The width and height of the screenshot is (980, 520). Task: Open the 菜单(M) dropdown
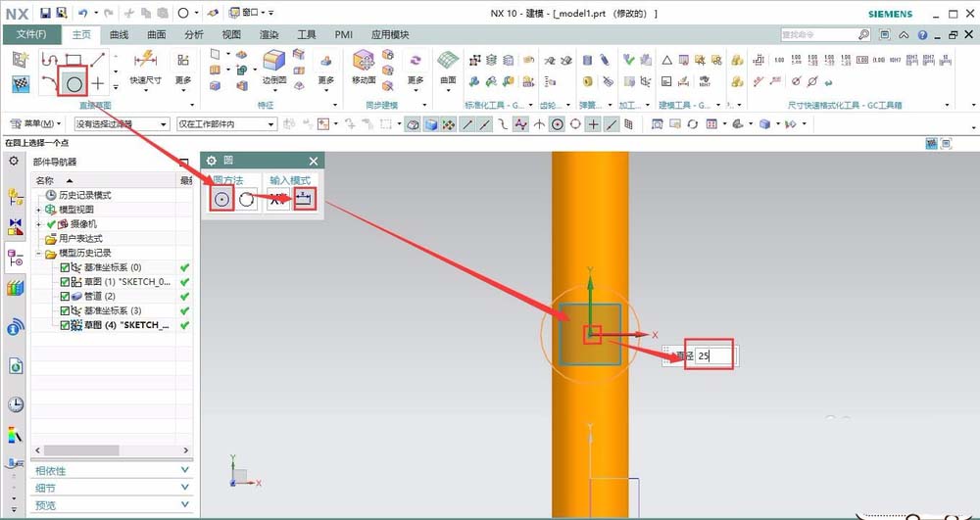tap(36, 124)
